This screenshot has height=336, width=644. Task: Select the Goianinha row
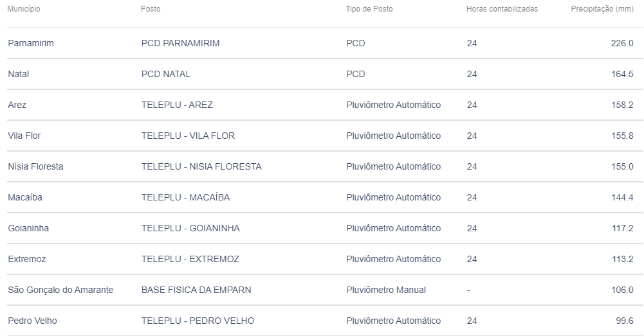click(325, 228)
